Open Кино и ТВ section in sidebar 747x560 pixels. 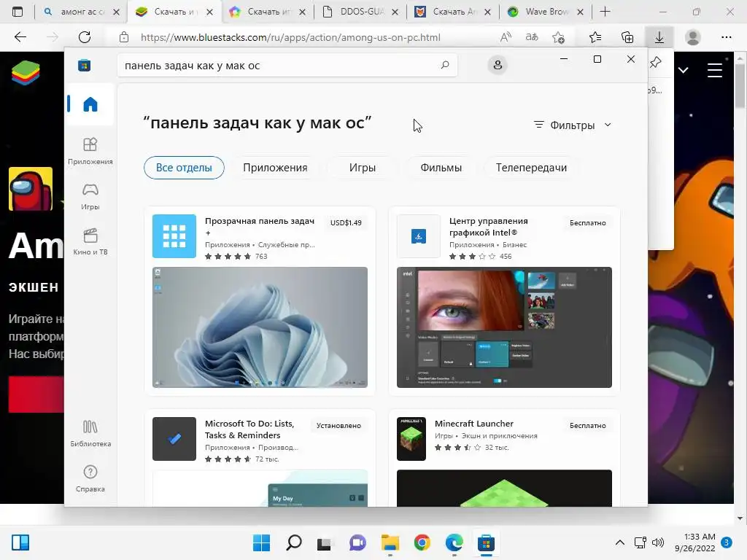[x=90, y=241]
